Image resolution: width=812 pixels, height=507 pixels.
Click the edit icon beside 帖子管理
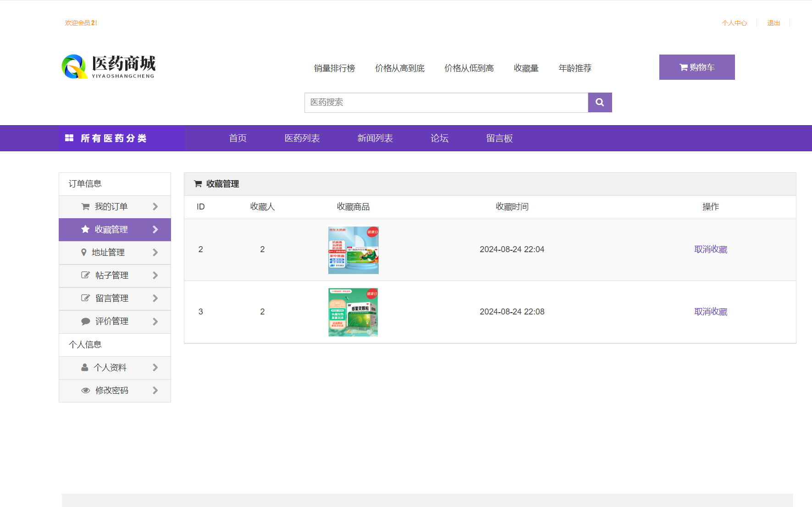click(x=85, y=275)
